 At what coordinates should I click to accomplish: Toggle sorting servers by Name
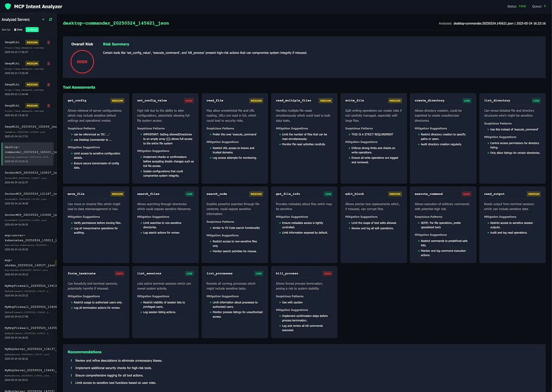[32, 29]
